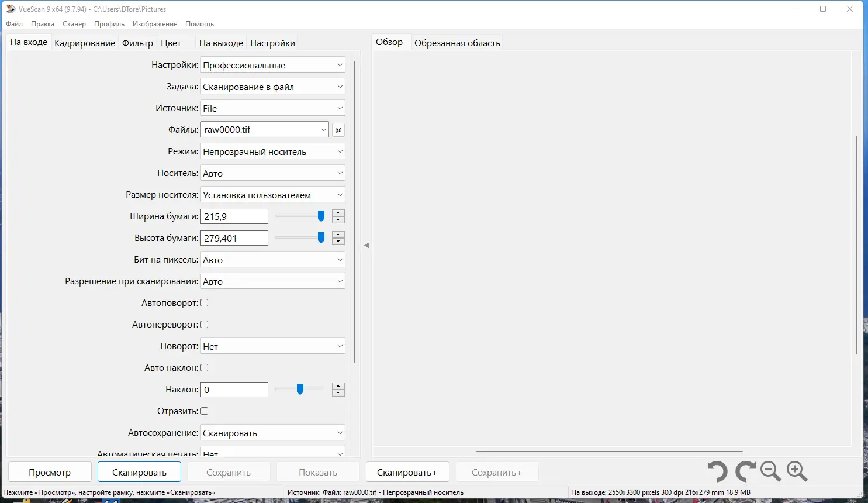Viewport: 868px width, 503px height.
Task: Toggle the Авто наклон checkbox
Action: 205,368
